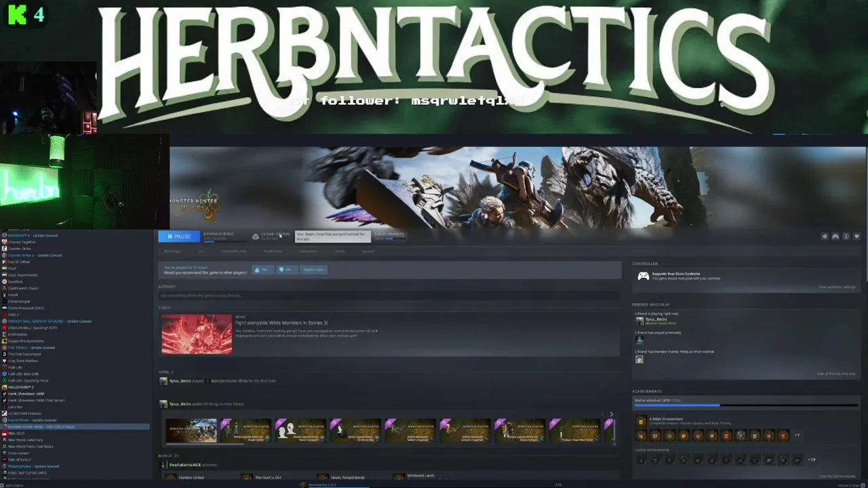This screenshot has height=488, width=868.
Task: Pause the Monster Hunter Wilds download
Action: [x=179, y=237]
